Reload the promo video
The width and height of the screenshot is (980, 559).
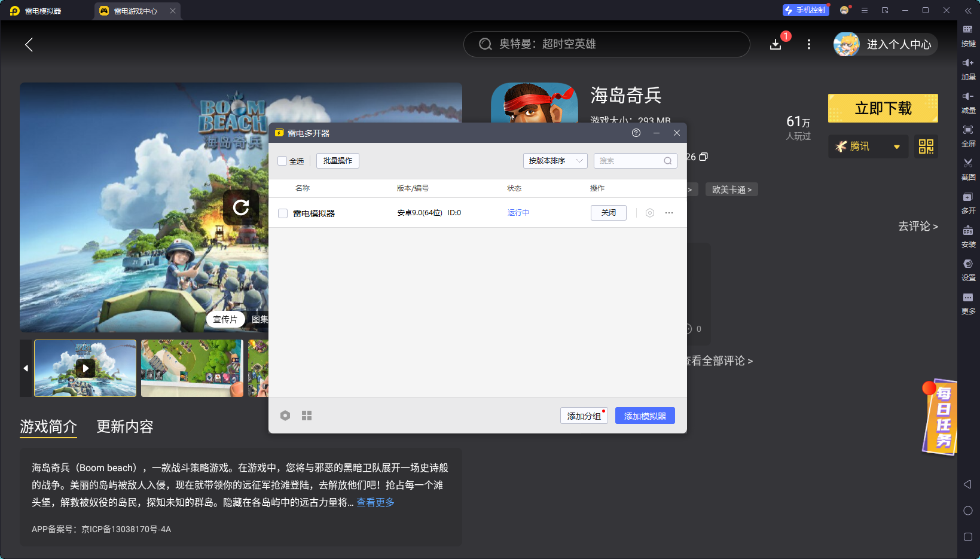pyautogui.click(x=241, y=207)
